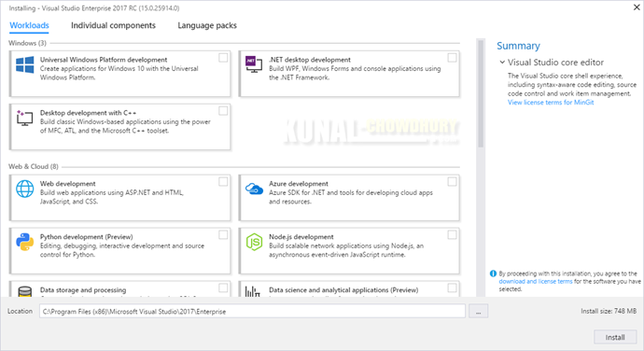Open the Language packs tab
Image resolution: width=644 pixels, height=351 pixels.
tap(207, 25)
